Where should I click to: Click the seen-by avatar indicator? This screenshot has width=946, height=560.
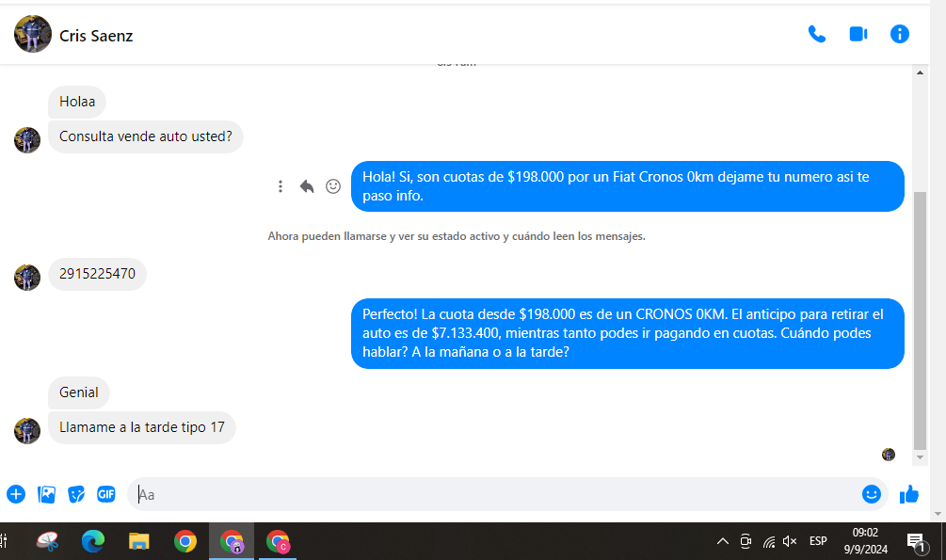(x=888, y=455)
